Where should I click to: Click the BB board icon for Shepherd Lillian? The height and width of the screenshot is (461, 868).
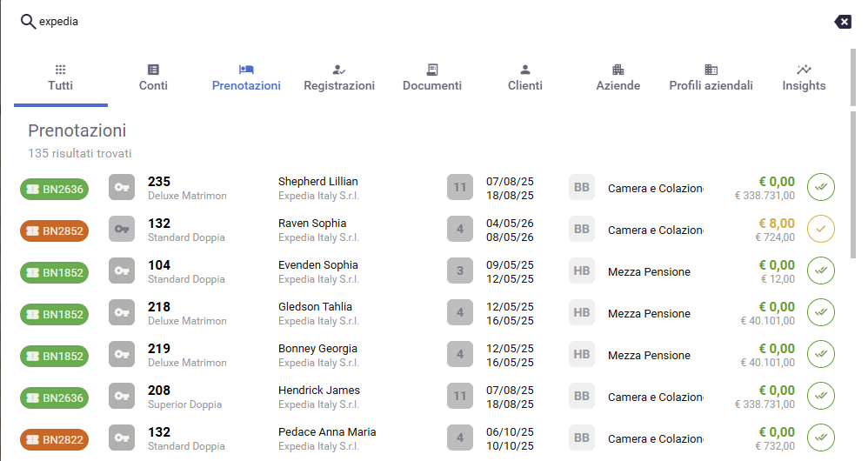(581, 187)
